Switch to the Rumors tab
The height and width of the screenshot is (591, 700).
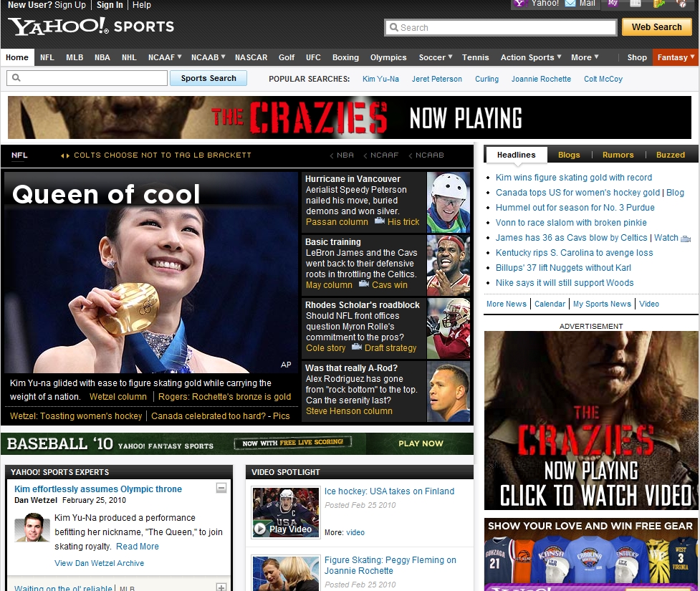(618, 155)
